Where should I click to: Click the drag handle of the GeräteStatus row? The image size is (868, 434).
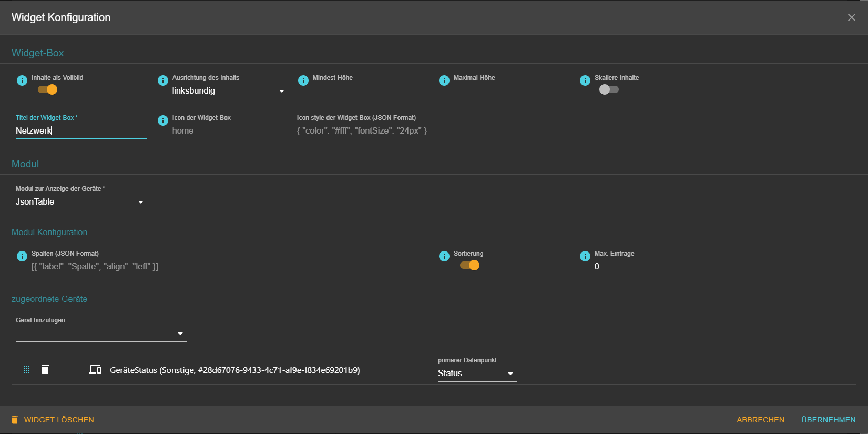pos(26,369)
